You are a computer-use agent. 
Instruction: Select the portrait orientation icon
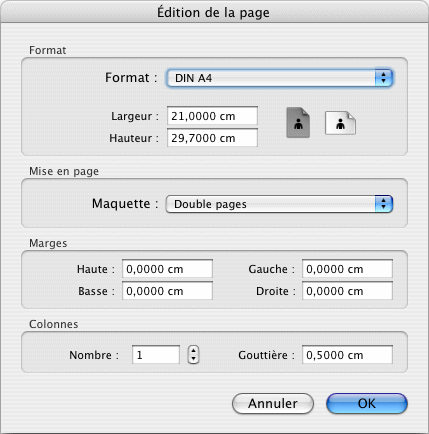[x=298, y=123]
